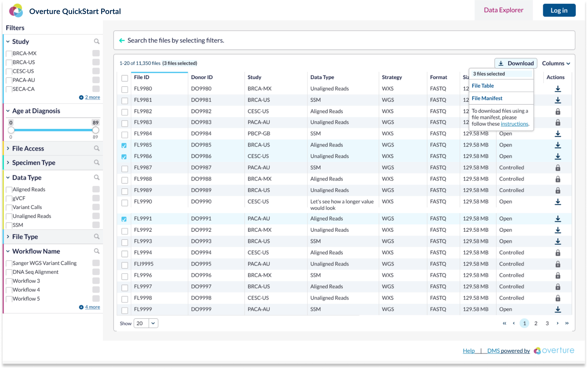Click the lock icon for file FL9983
588x369 pixels.
[558, 122]
